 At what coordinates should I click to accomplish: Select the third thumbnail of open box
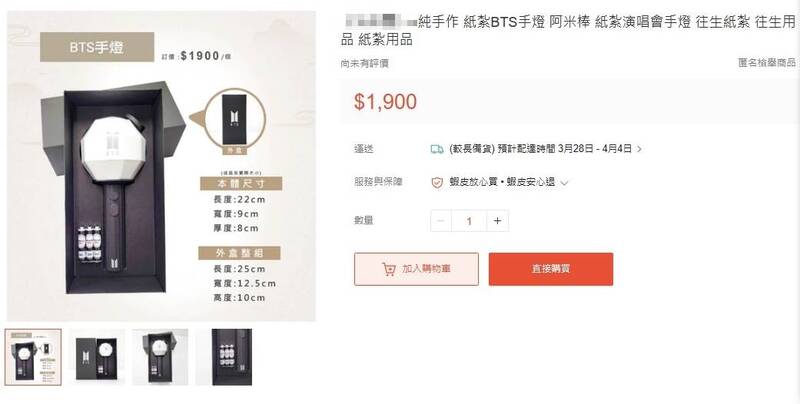coord(160,357)
